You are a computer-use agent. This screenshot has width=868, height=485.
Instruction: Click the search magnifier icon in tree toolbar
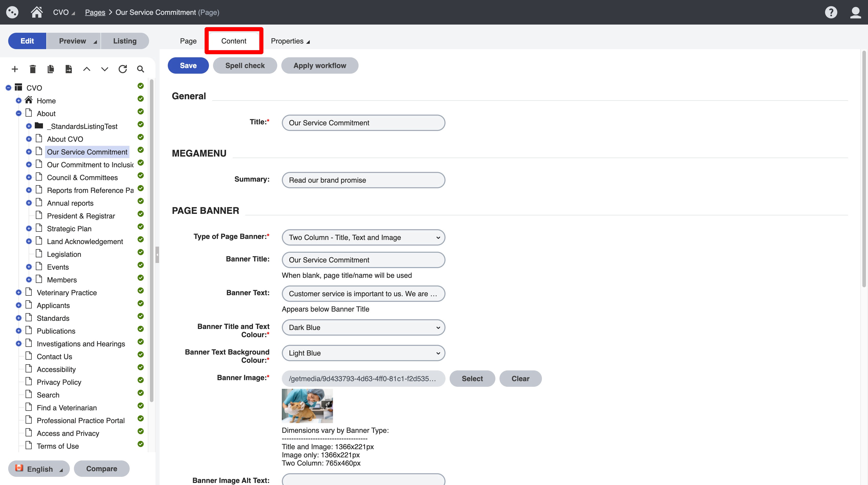click(140, 69)
